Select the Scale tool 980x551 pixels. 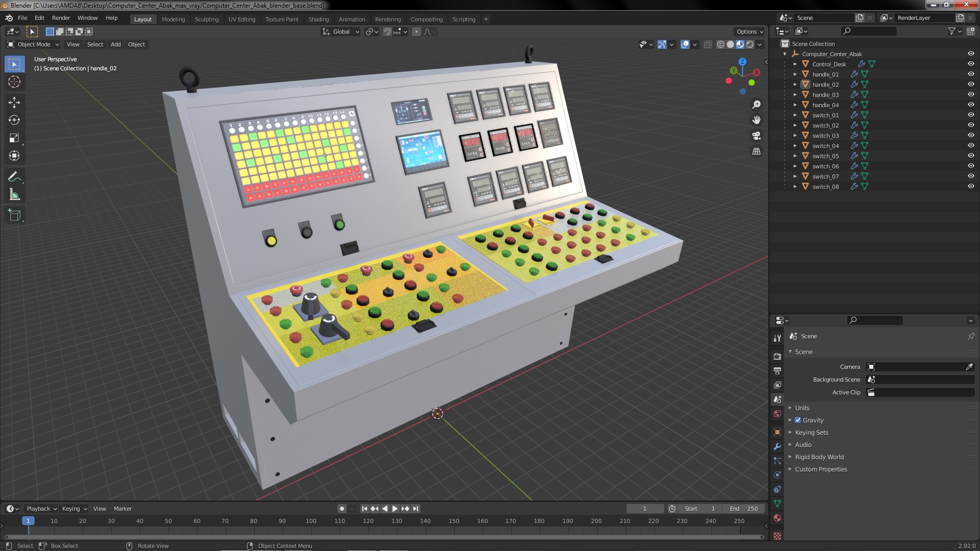pos(14,138)
